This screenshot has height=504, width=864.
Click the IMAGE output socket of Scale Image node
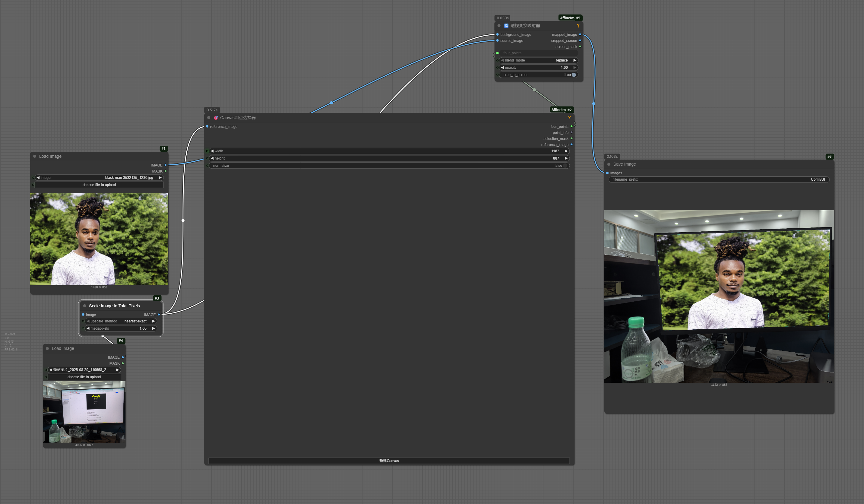pyautogui.click(x=159, y=315)
